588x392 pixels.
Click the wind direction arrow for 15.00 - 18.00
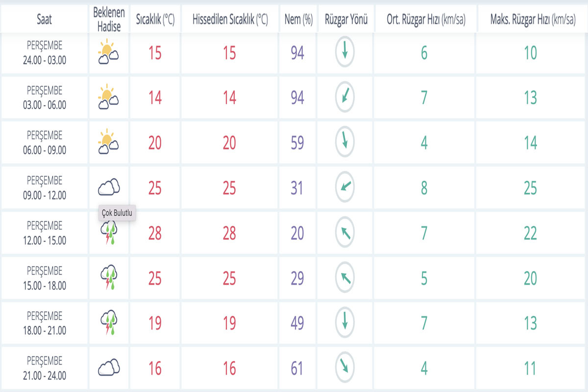click(x=345, y=278)
